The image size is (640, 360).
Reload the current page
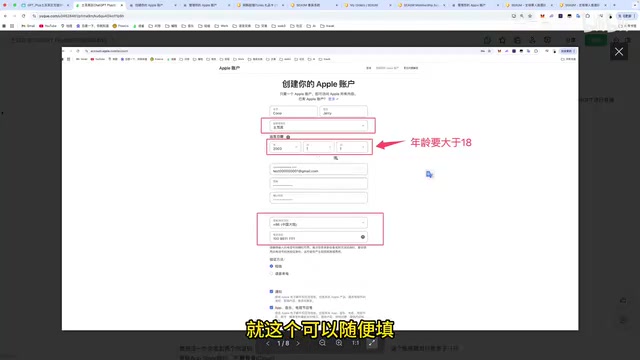click(24, 16)
